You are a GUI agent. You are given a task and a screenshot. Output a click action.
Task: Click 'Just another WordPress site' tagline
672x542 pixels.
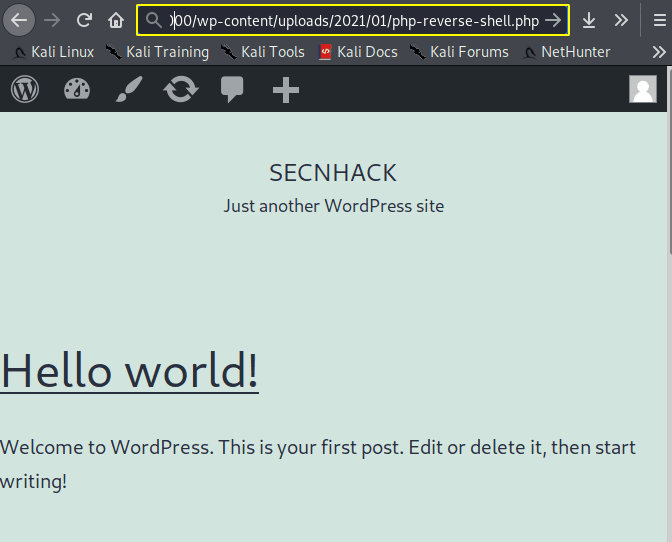[334, 206]
